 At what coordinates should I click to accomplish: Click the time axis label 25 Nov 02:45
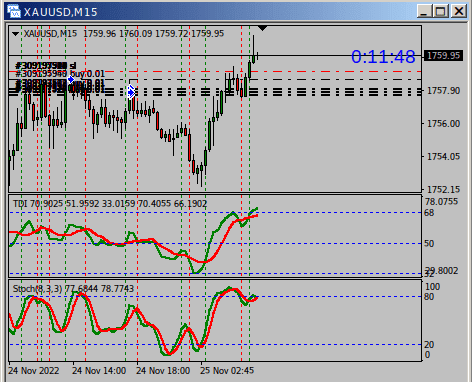click(227, 371)
